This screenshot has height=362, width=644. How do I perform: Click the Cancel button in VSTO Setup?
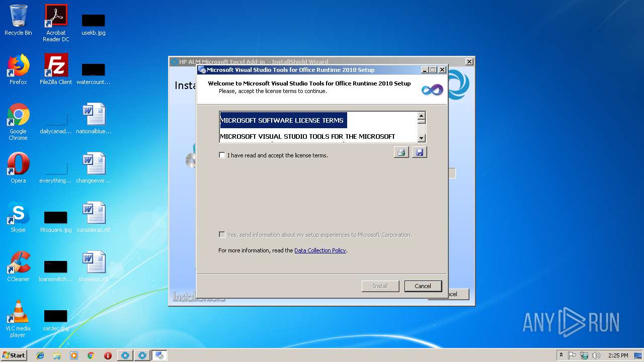[423, 286]
